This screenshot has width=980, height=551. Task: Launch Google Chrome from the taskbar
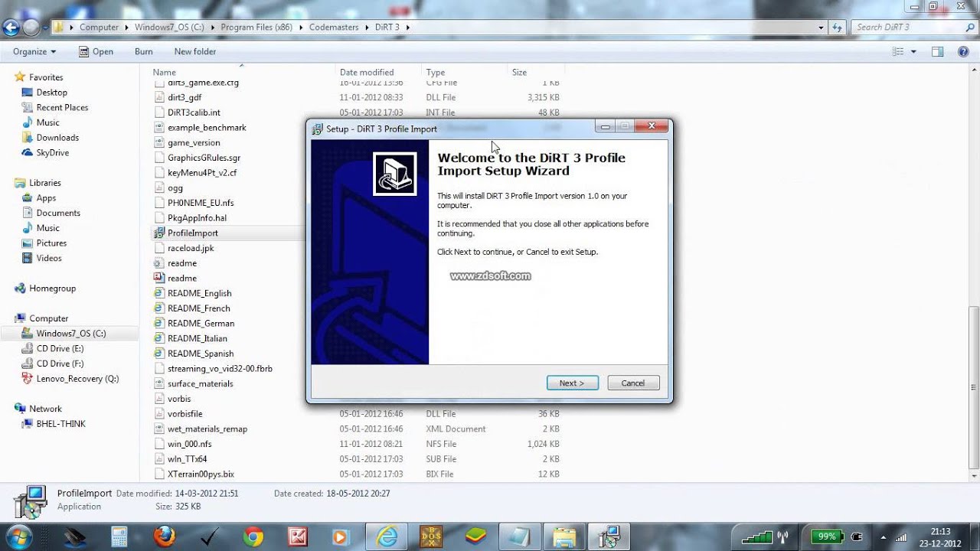pos(253,536)
